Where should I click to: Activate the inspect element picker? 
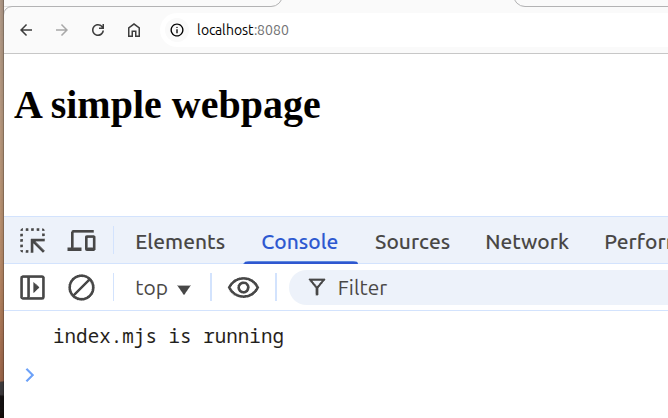pos(33,241)
